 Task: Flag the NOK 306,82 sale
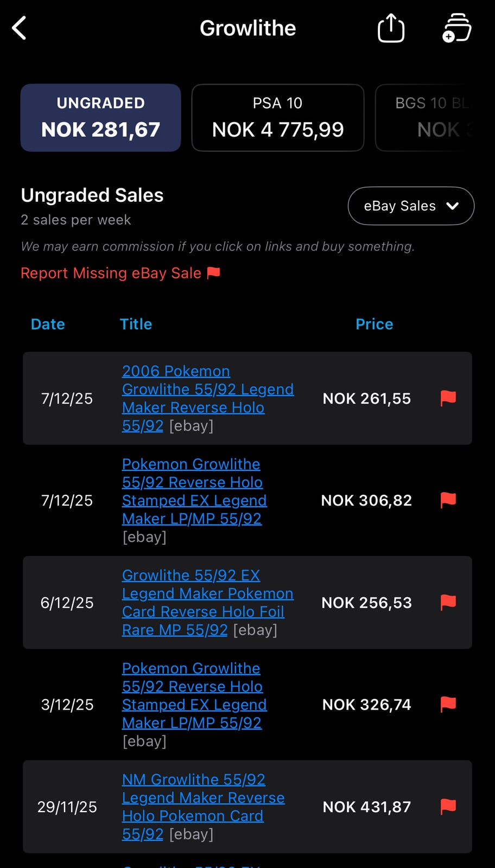[x=448, y=500]
